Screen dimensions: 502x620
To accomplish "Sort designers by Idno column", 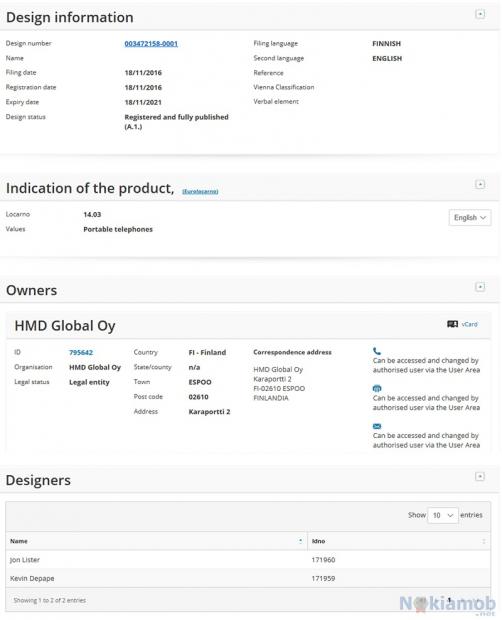I will [399, 541].
